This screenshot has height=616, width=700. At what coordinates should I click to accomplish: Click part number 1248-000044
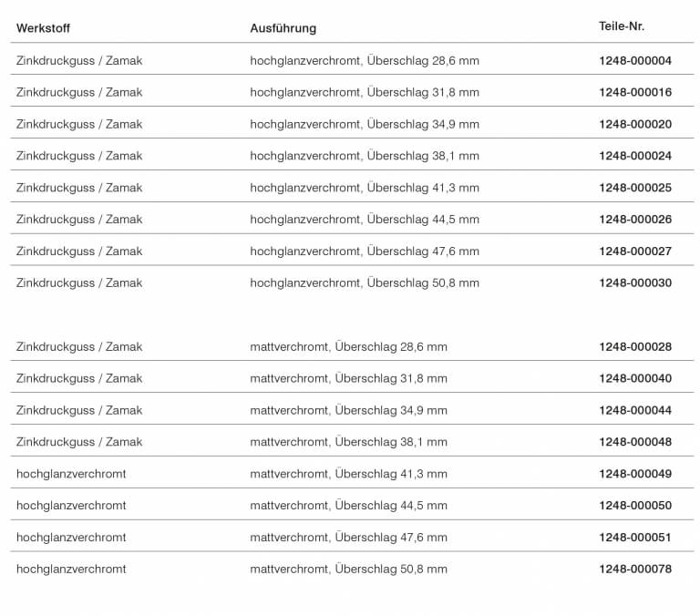pos(634,411)
